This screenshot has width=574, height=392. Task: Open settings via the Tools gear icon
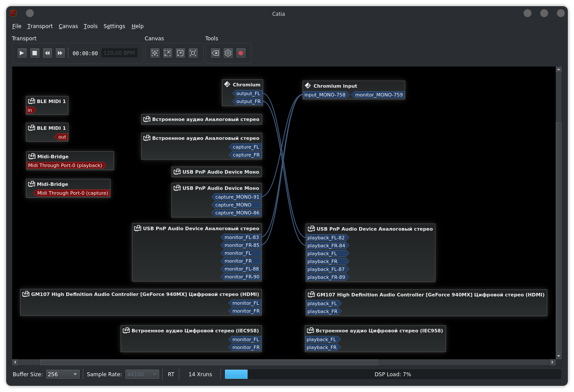pyautogui.click(x=228, y=53)
